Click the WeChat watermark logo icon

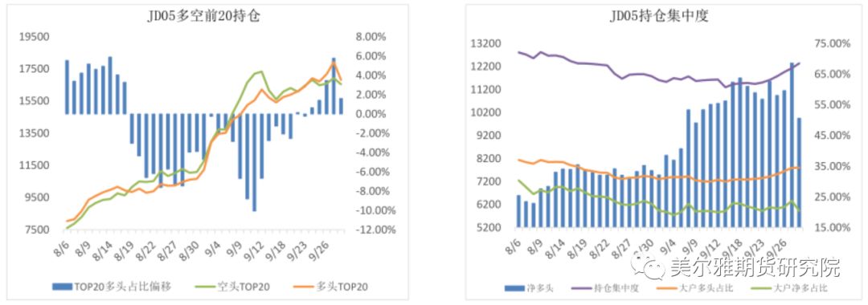pyautogui.click(x=653, y=268)
